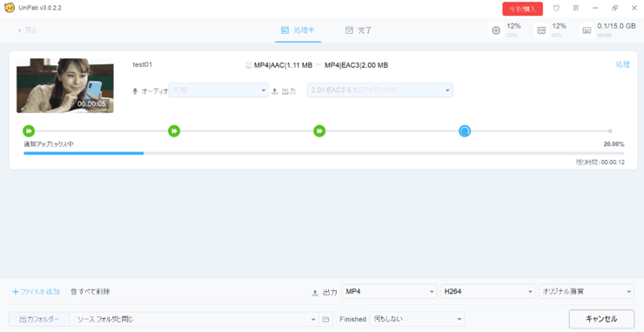This screenshot has width=644, height=332.
Task: Open the hamburger menu icon
Action: pyautogui.click(x=576, y=8)
